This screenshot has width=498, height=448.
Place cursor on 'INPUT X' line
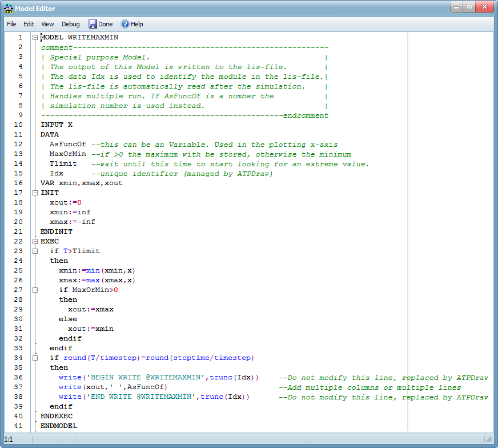point(57,125)
